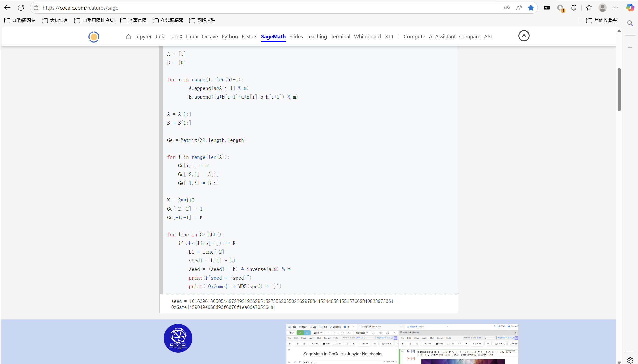Open 大佬博客 bookmark folder
The image size is (638, 364).
(55, 20)
